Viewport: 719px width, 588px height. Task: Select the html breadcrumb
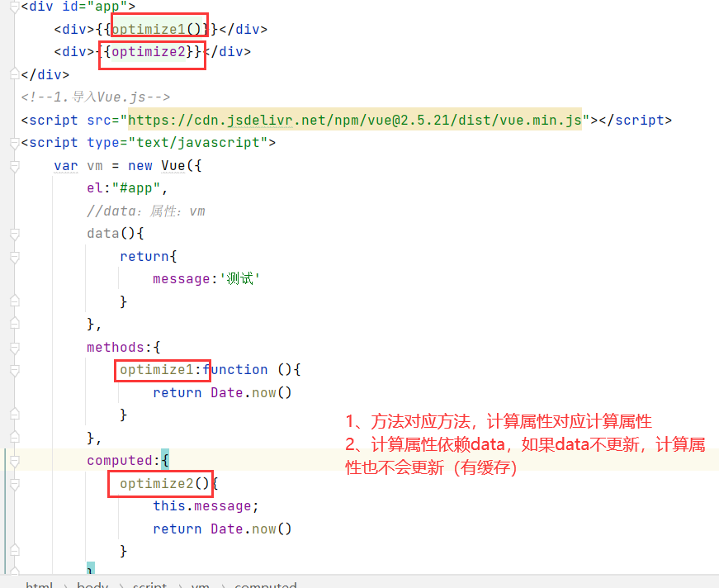coord(39,585)
